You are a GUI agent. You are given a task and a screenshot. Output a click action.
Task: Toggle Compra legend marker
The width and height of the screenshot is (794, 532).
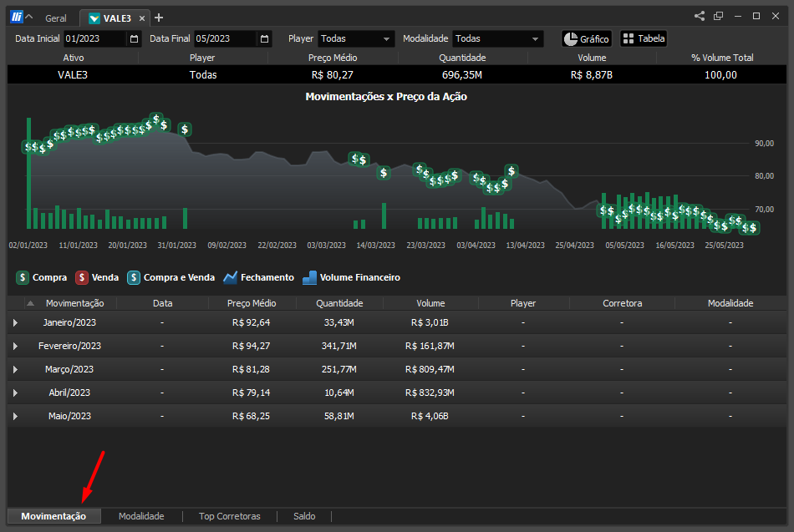point(23,277)
